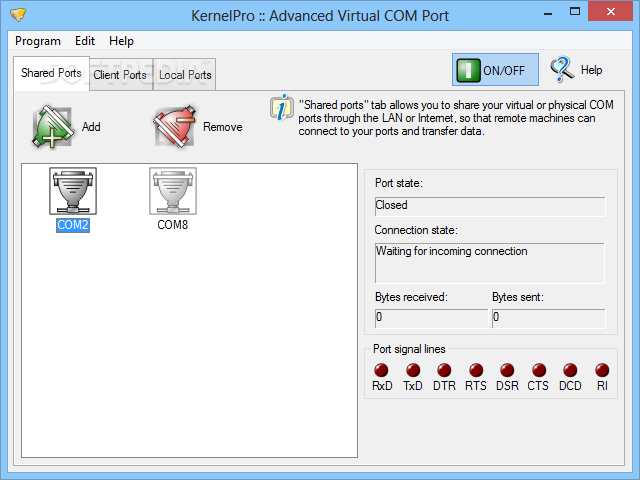The height and width of the screenshot is (480, 640).
Task: Click the Port signal lines group title
Action: tap(409, 349)
